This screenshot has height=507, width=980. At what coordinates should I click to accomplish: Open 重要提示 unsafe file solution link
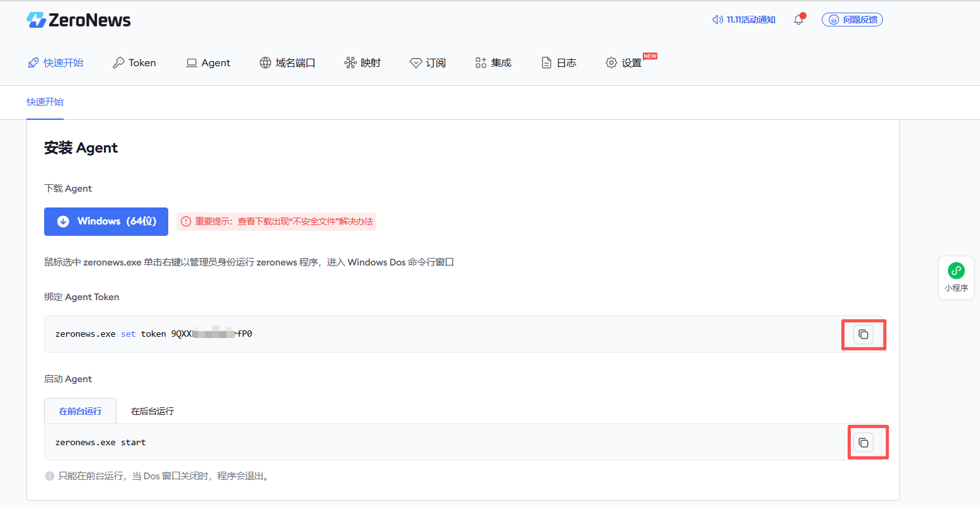click(277, 221)
